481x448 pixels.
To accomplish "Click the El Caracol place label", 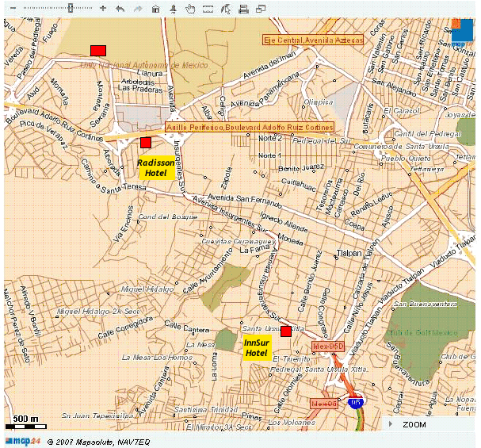I will [402, 110].
